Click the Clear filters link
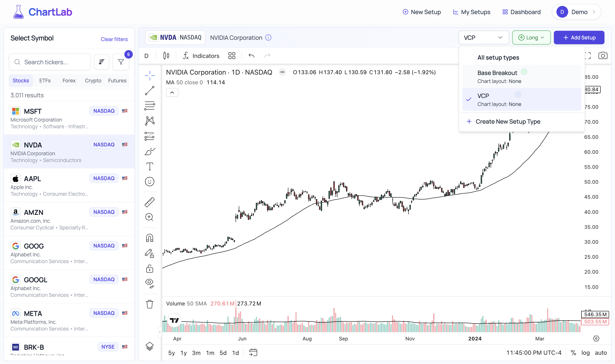Viewport: 615px width, 364px height. click(x=114, y=39)
